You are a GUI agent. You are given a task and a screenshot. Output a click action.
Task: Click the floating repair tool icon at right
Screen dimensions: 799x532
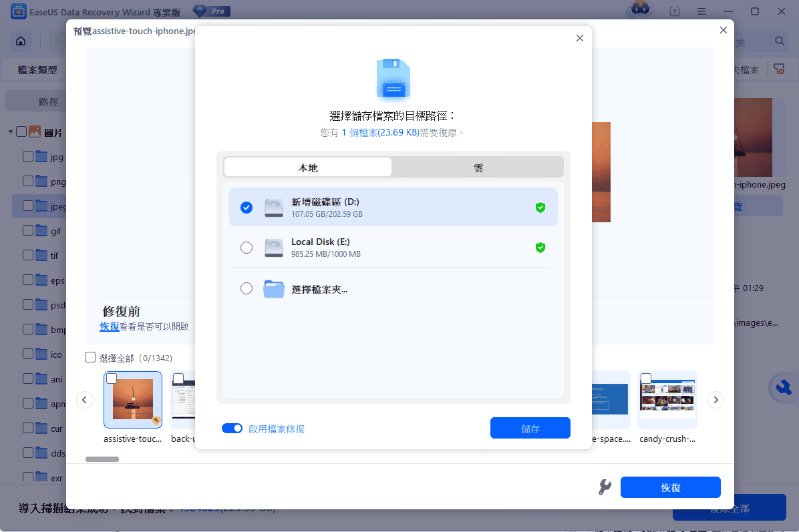click(784, 388)
